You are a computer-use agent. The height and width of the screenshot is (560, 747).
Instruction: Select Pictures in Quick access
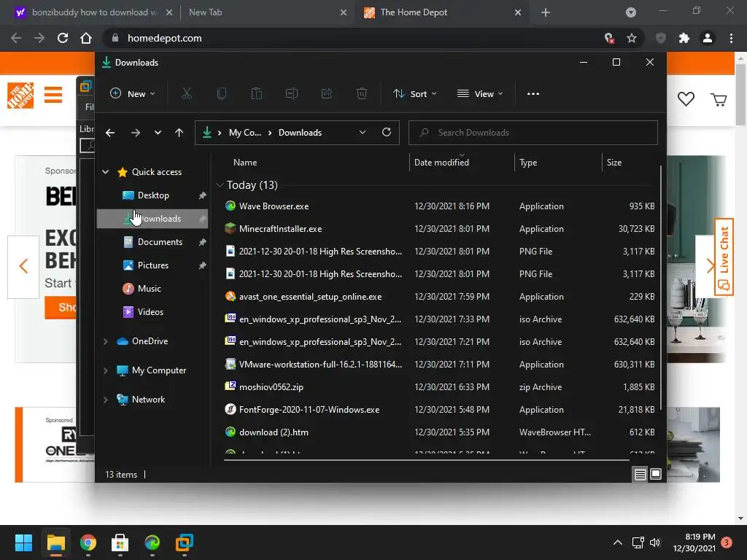pyautogui.click(x=152, y=265)
